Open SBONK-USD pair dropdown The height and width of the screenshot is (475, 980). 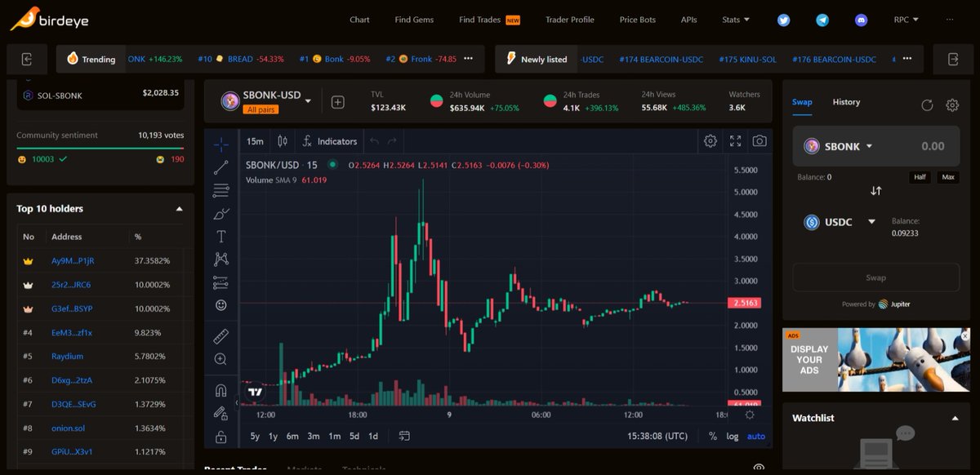(308, 101)
